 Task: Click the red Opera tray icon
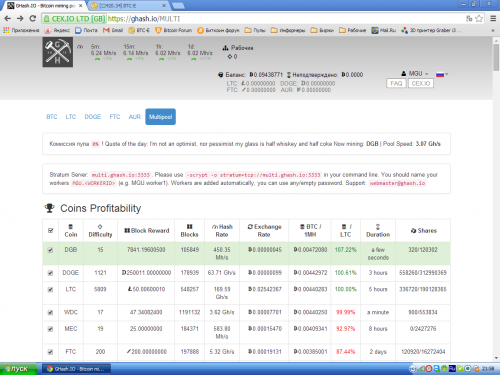429,369
